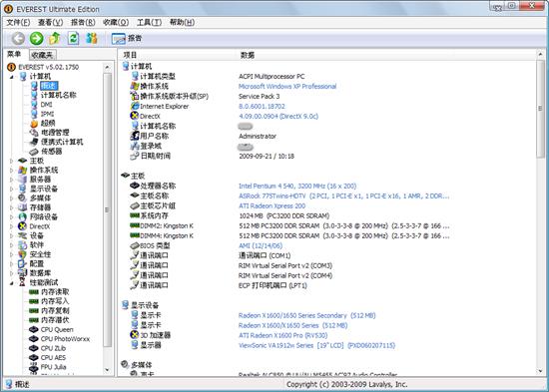Click the refresh icon in toolbar
Viewport: 549px width, 392px height.
pos(73,38)
